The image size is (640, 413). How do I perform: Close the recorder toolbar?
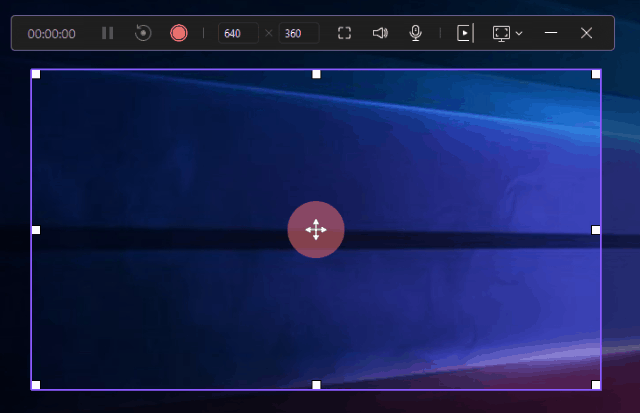coord(587,33)
